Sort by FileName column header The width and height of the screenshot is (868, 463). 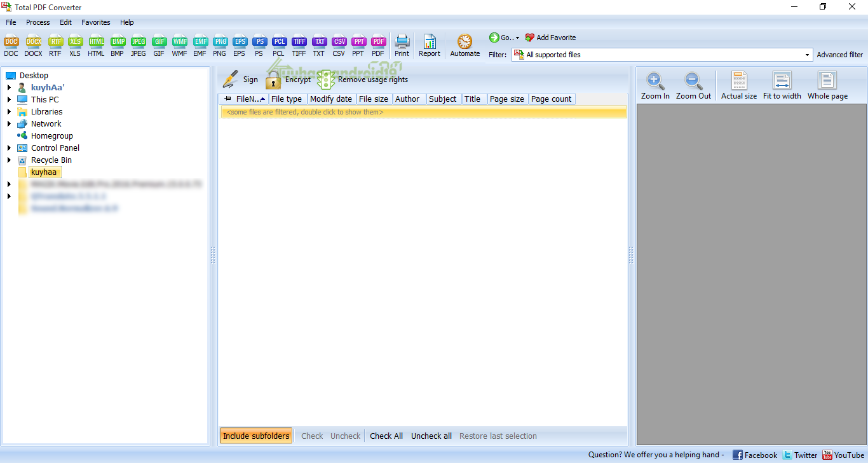(x=244, y=99)
